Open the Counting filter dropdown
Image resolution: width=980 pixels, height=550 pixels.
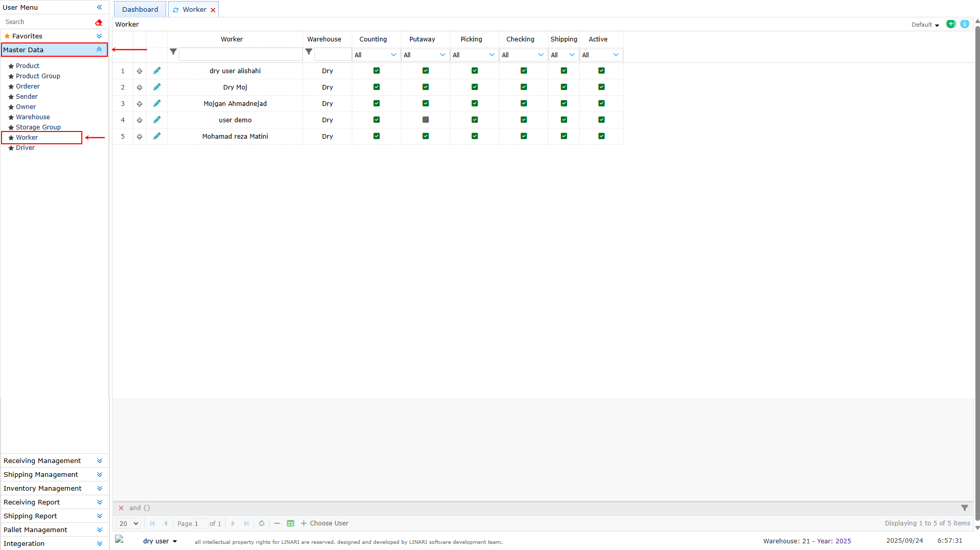tap(376, 55)
